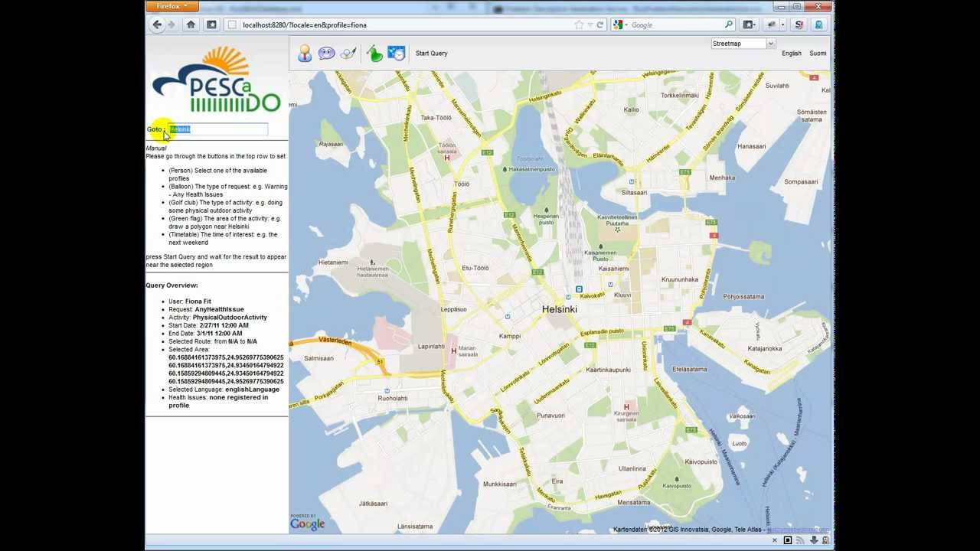Open the Streetmap map type dropdown
Viewport: 980px width, 551px height.
(x=743, y=44)
